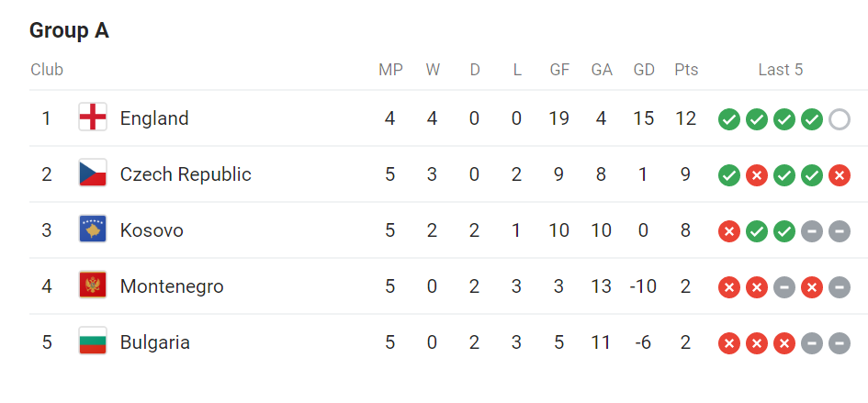Click the England flag icon
The image size is (868, 403).
pyautogui.click(x=93, y=118)
